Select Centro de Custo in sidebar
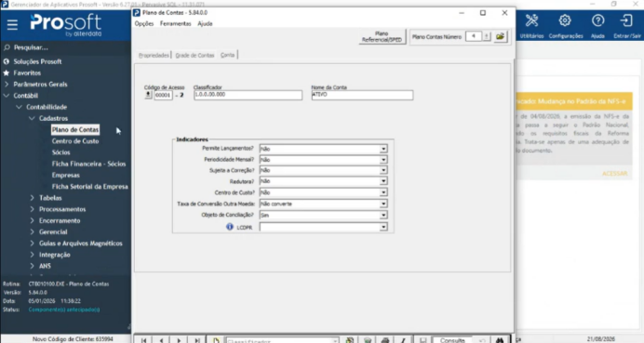 [x=75, y=141]
